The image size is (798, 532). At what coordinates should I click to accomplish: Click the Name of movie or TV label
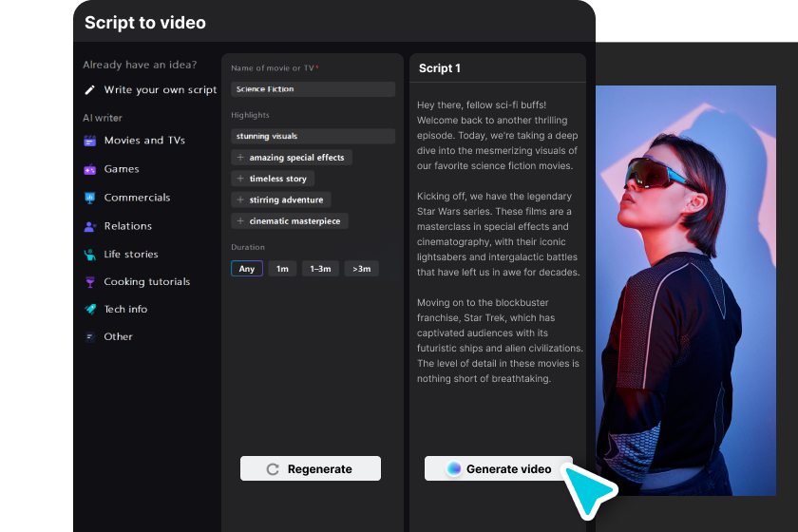click(x=275, y=68)
